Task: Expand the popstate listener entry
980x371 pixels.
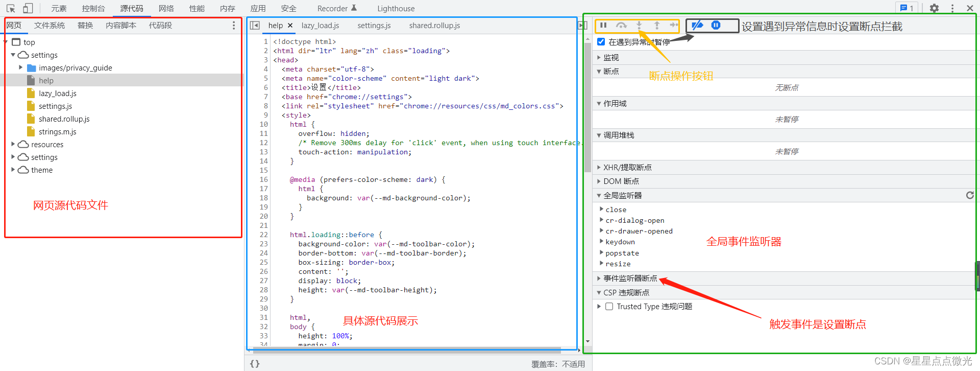Action: tap(601, 252)
